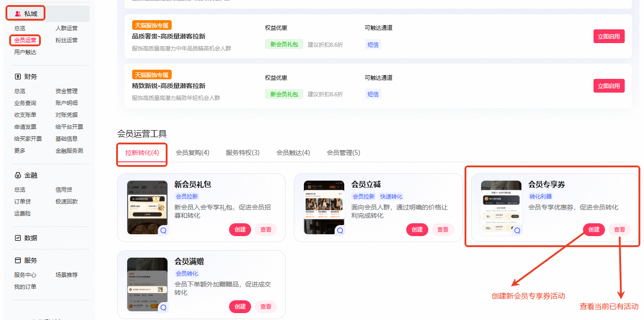Click the 财务 section icon
The height and width of the screenshot is (320, 644).
[x=18, y=77]
